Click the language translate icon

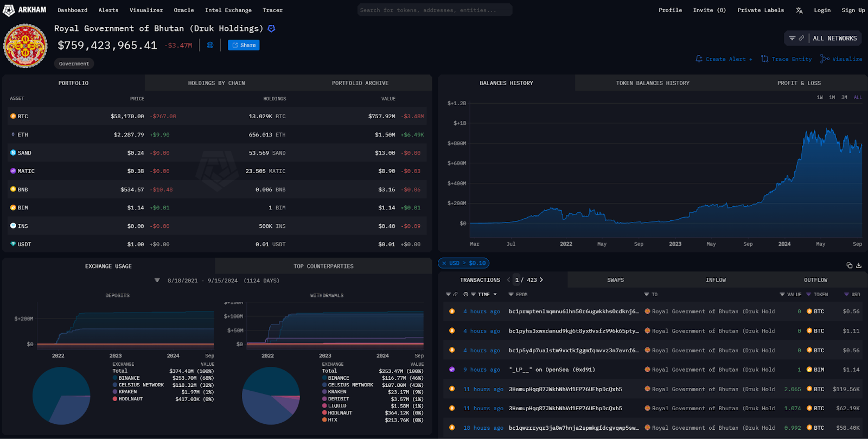tap(799, 10)
